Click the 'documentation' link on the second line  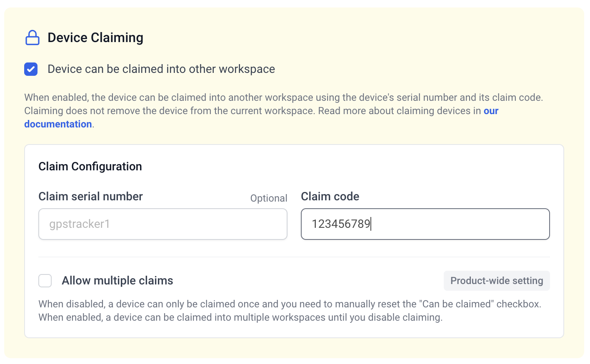(58, 124)
